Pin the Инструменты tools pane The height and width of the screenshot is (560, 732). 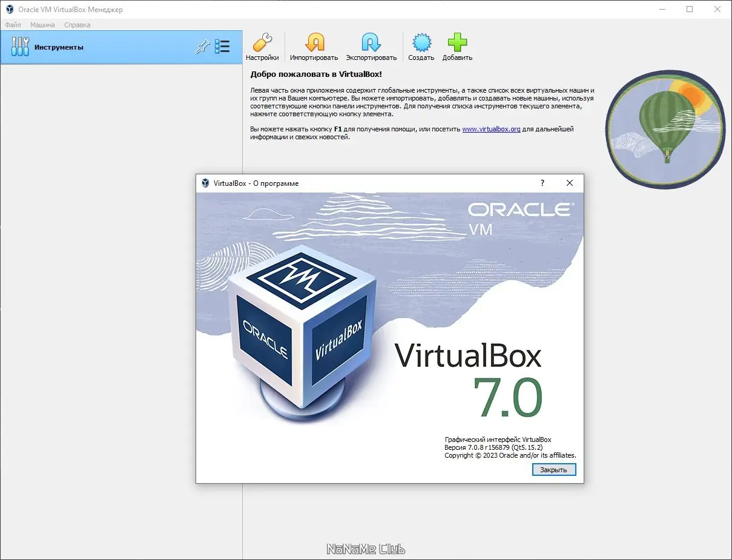pos(202,47)
